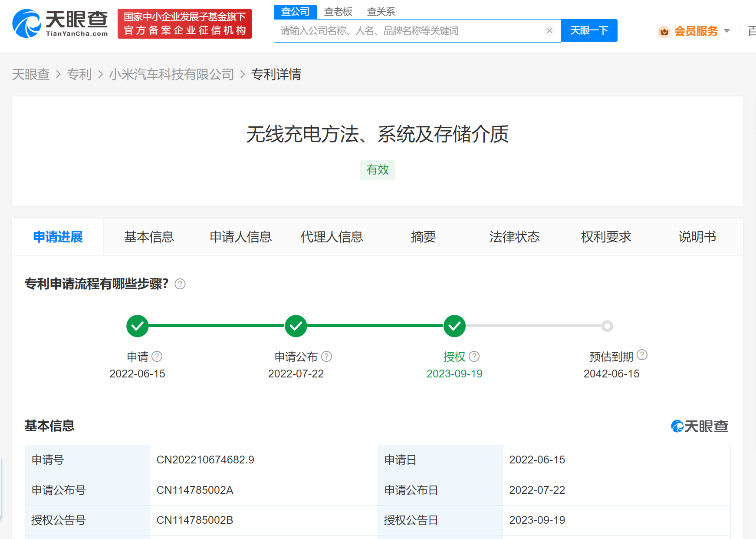The image size is (756, 539).
Task: Open the TianYanCha logo homepage
Action: [x=60, y=23]
